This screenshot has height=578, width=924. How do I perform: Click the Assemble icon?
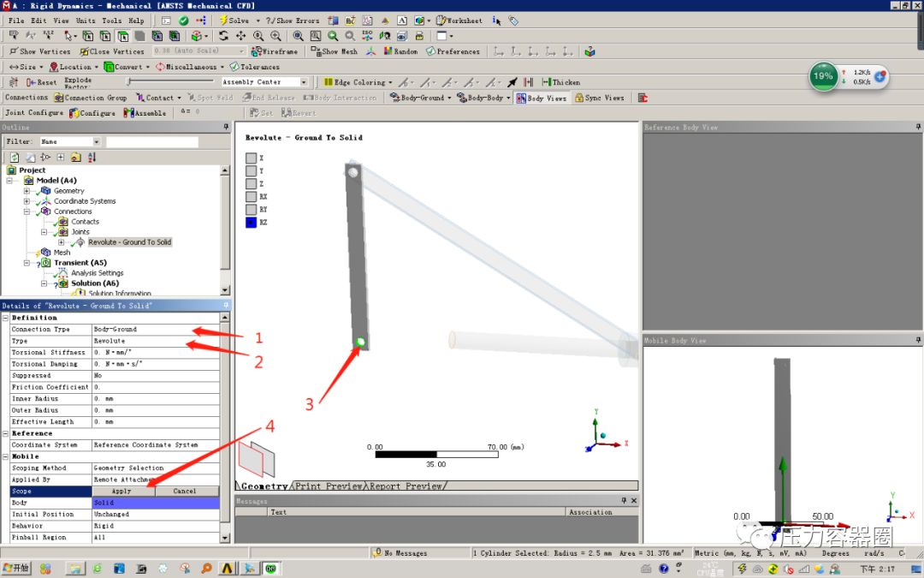(145, 112)
